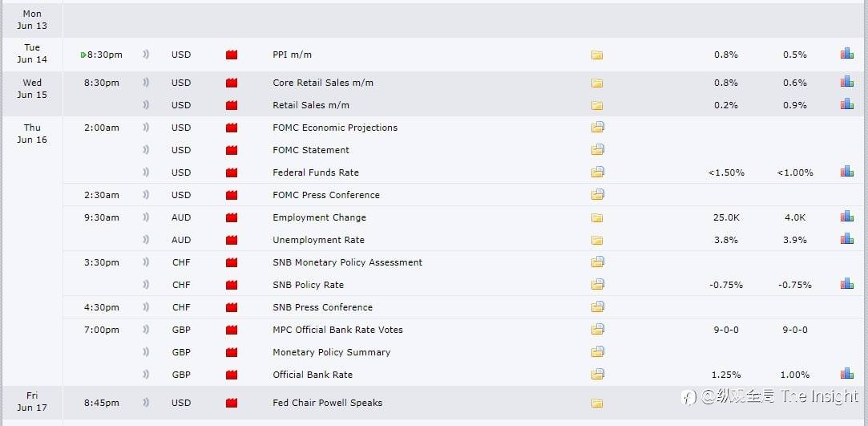The image size is (868, 426).
Task: Click the Fri Jun 17 date cell
Action: (32, 401)
